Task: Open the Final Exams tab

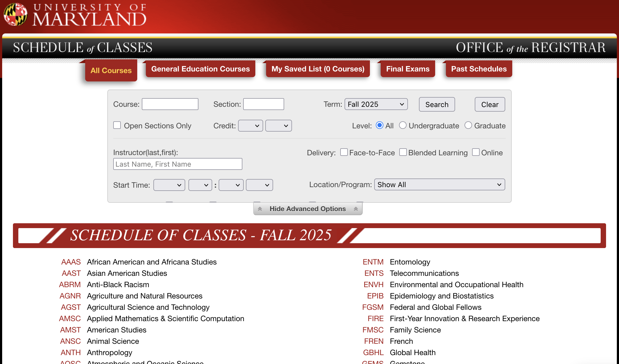Action: (408, 69)
